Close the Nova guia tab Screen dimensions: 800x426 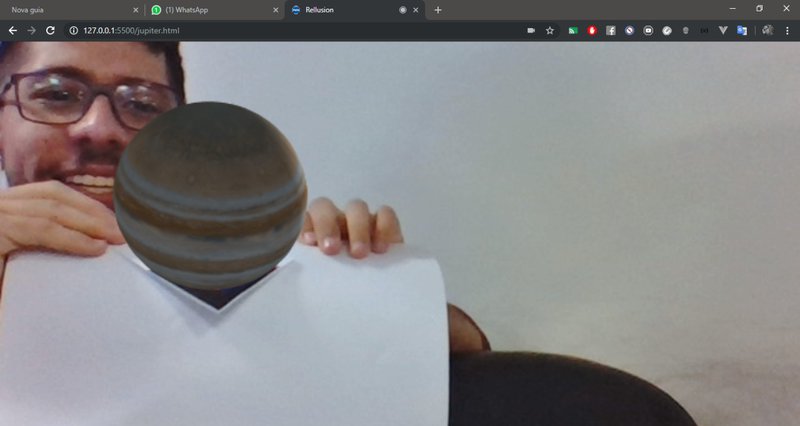coord(135,10)
